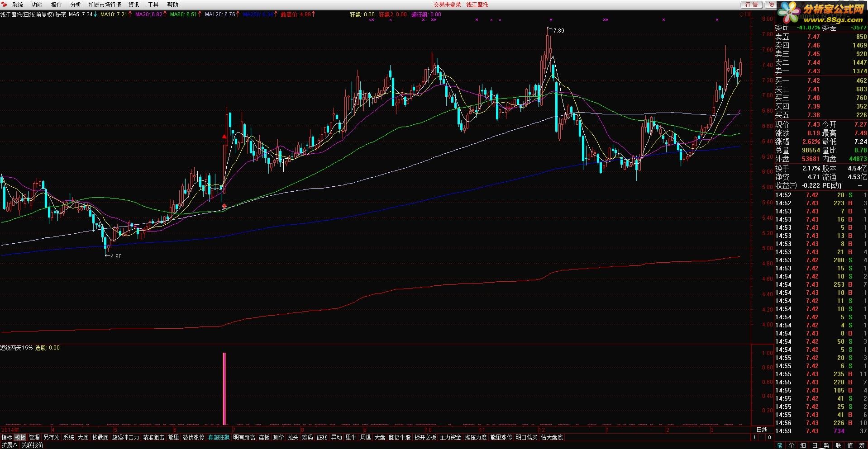
Task: Select the 指标 tab in the bottom bar
Action: 7,437
